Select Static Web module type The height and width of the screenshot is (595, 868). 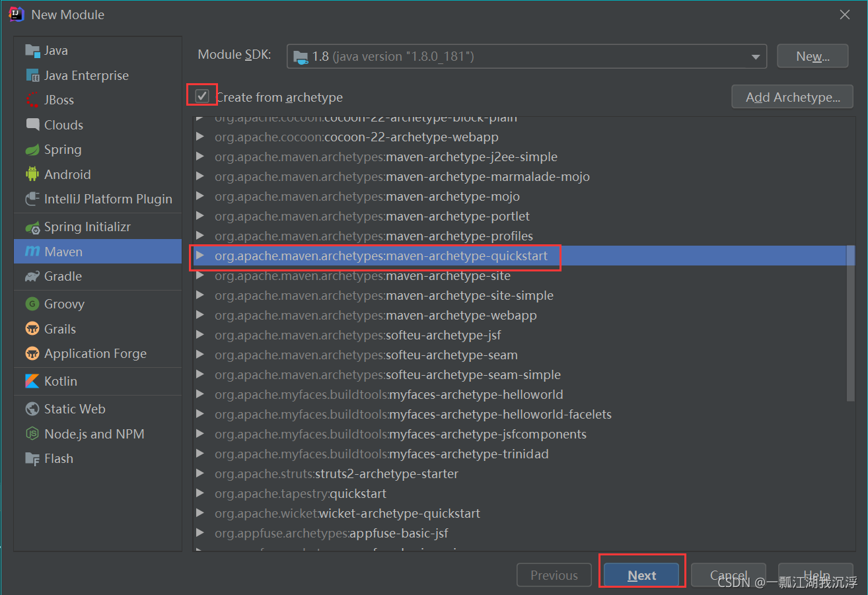[x=98, y=409]
